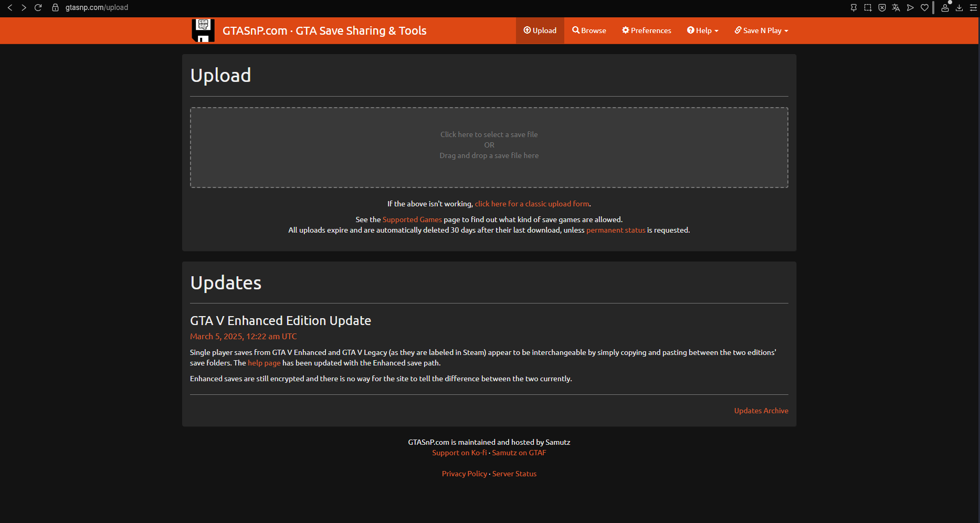Click the save file drop zone
Screen dimensions: 980x523
[489, 148]
